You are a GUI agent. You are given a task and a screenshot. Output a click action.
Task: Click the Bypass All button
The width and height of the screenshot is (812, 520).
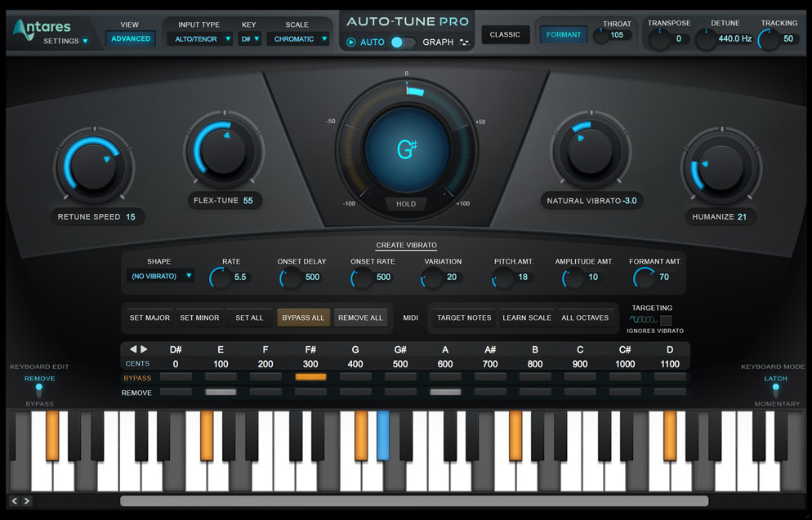tap(303, 318)
